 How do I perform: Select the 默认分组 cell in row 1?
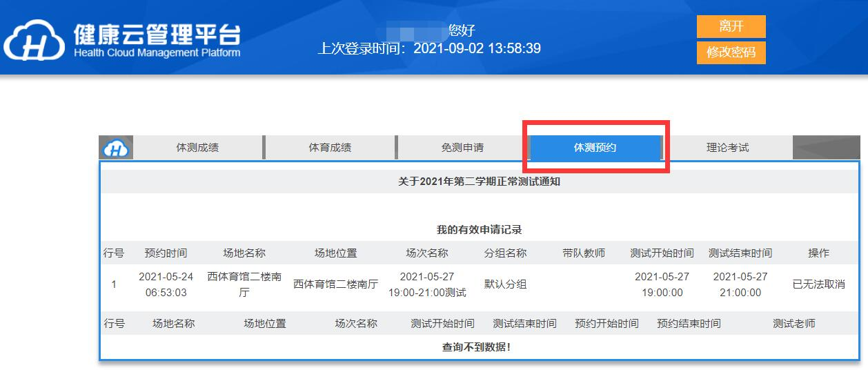[x=505, y=284]
